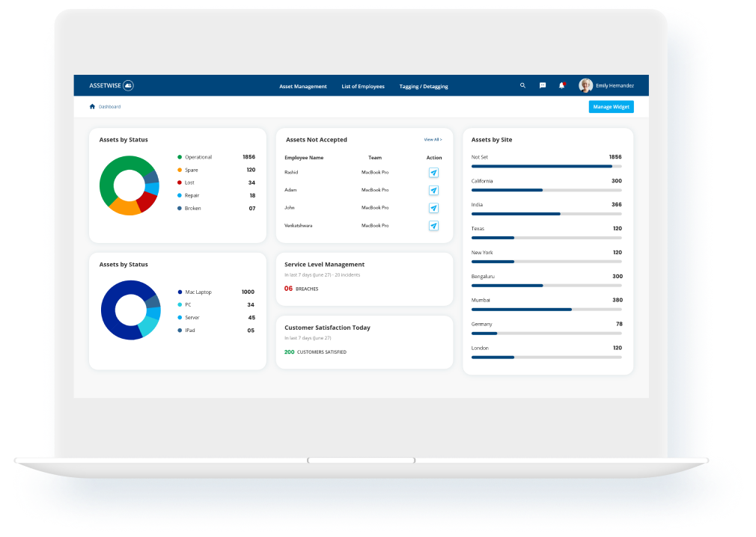Click the AssetWise logo
The width and height of the screenshot is (756, 537).
[x=111, y=86]
